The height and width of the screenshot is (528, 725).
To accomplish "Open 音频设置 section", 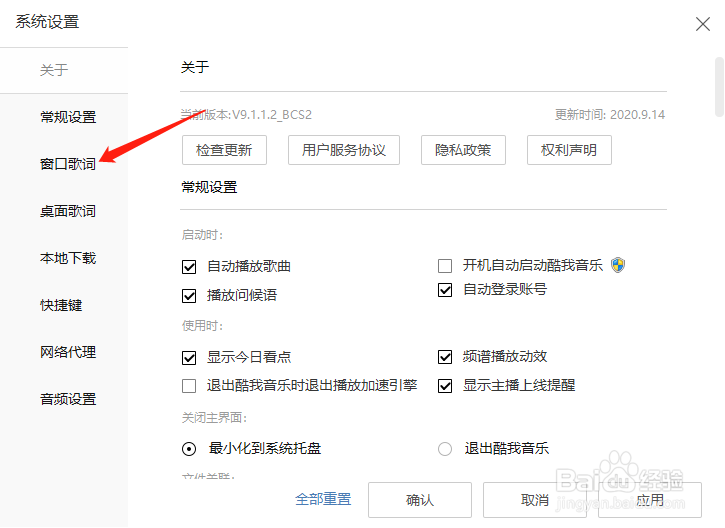I will tap(68, 399).
